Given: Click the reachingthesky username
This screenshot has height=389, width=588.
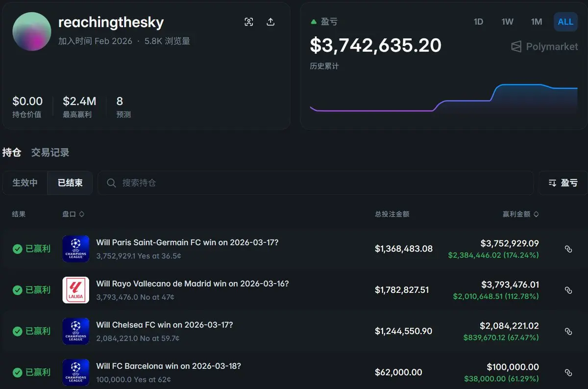Looking at the screenshot, I should (111, 22).
